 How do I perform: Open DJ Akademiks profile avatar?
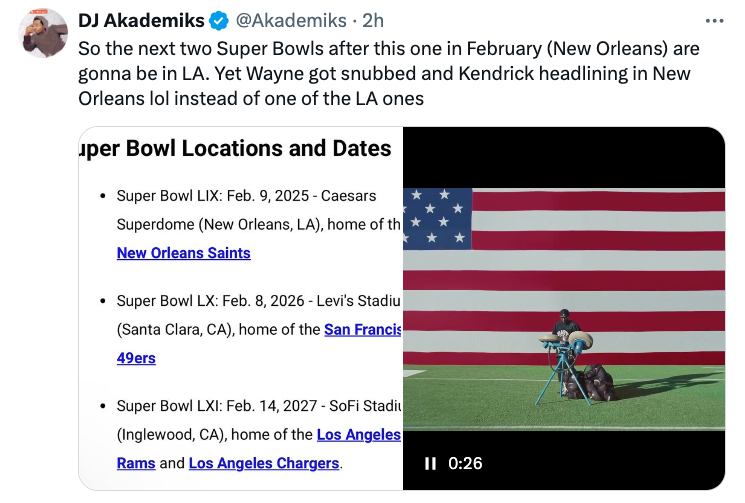coord(43,34)
